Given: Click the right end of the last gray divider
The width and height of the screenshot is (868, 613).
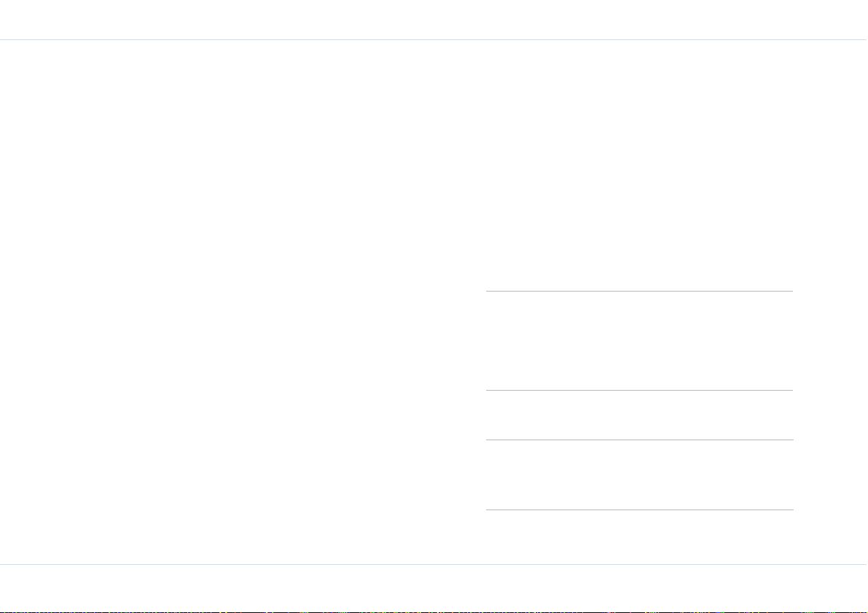Looking at the screenshot, I should [x=791, y=509].
